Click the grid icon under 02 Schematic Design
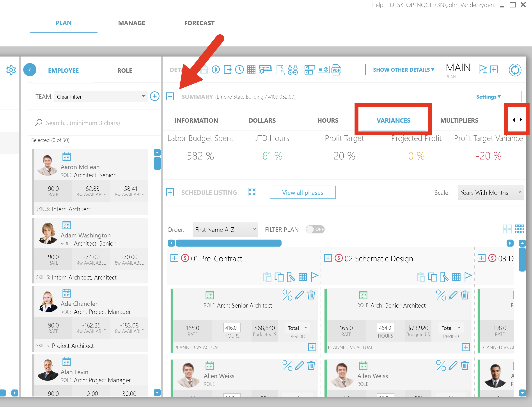This screenshot has height=407, width=532. (x=456, y=277)
